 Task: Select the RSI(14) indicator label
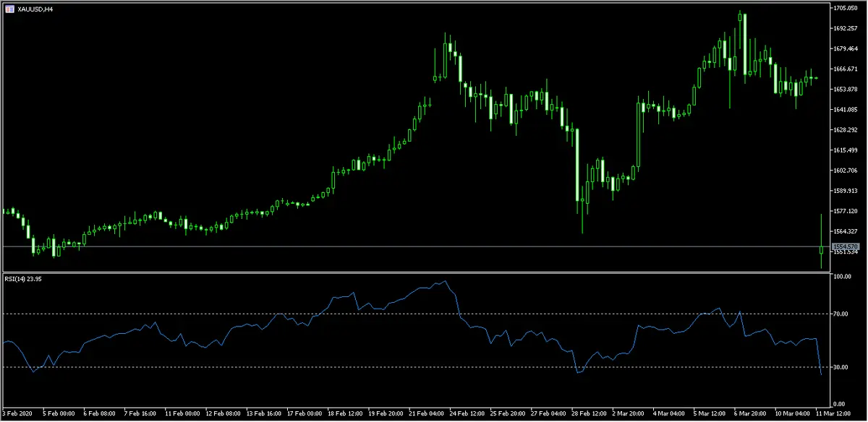pos(23,280)
